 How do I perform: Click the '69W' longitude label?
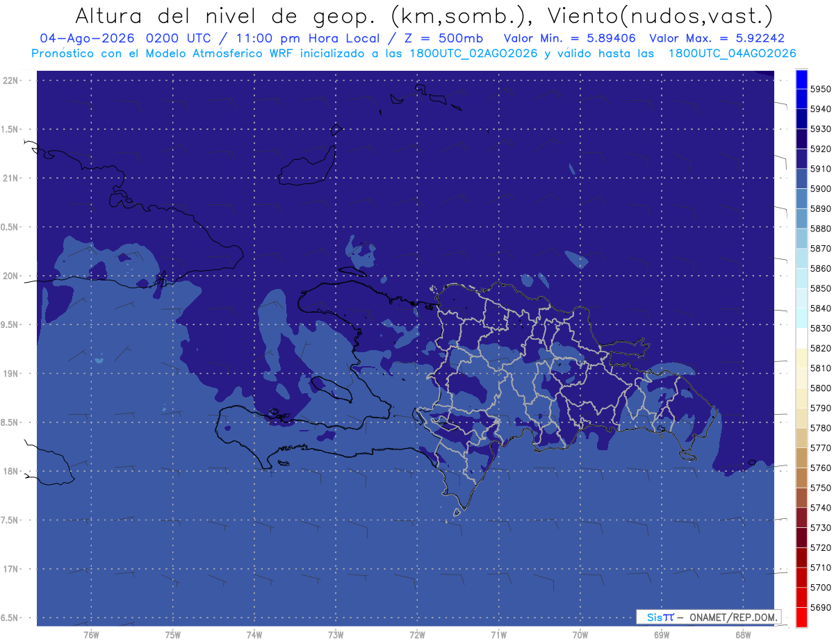(x=662, y=635)
